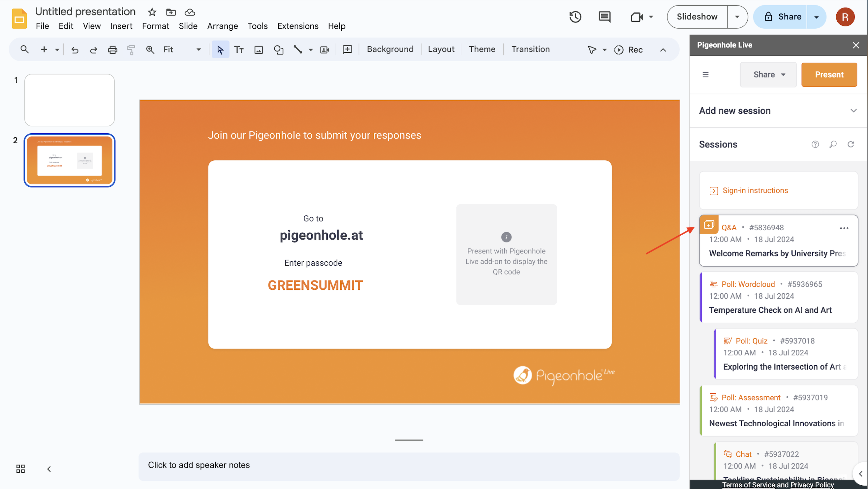Open Terms of Service link
Image resolution: width=868 pixels, height=489 pixels.
(x=748, y=485)
